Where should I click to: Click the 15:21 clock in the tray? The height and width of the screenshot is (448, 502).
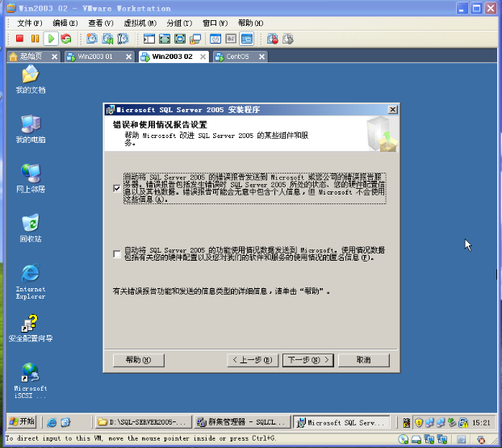tap(481, 423)
